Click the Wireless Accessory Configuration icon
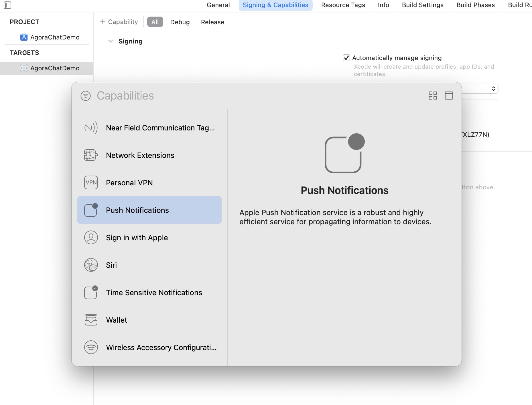 click(91, 347)
